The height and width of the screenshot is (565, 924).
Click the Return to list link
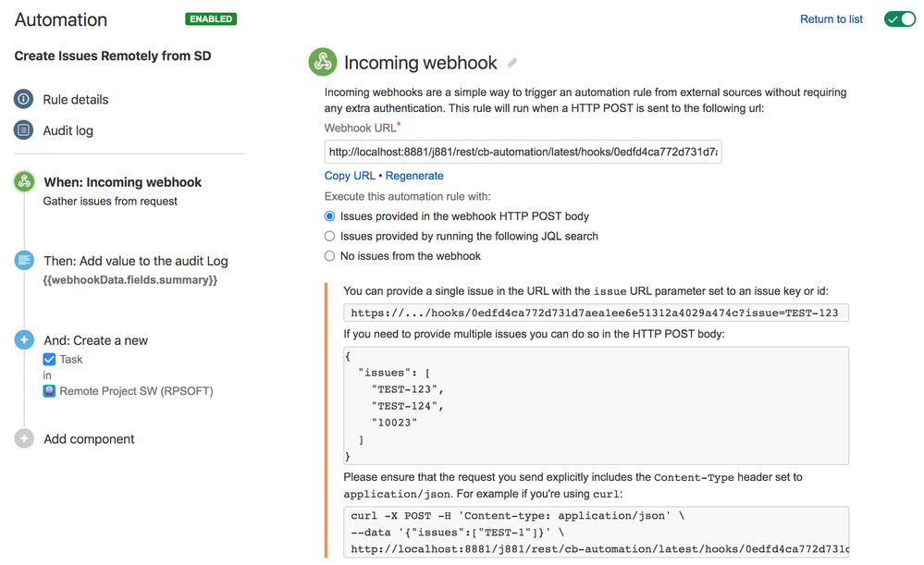(x=831, y=19)
